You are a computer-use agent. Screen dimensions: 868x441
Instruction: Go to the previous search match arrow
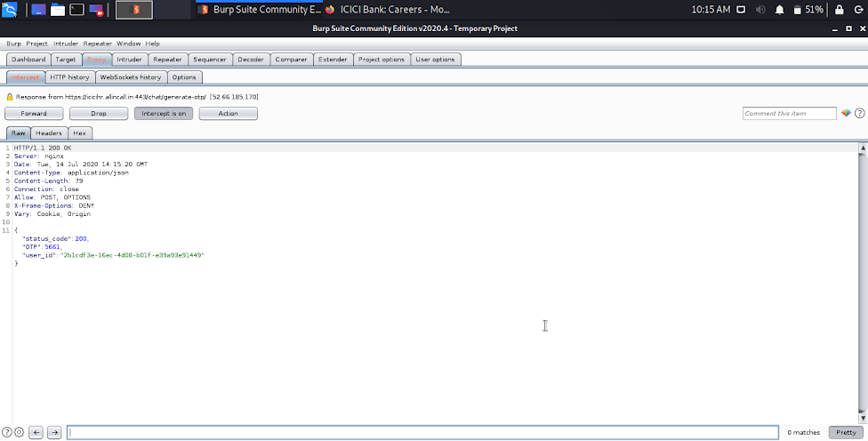coord(36,432)
